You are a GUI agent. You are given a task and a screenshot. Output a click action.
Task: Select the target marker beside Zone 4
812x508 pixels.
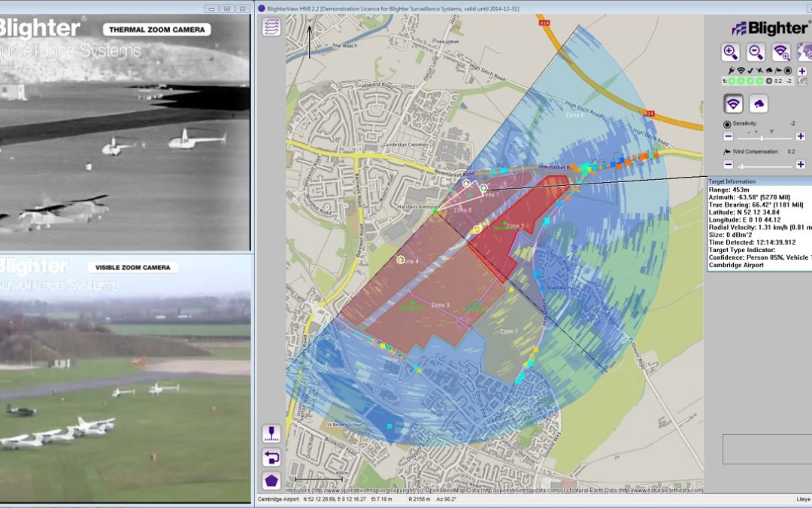click(x=400, y=259)
